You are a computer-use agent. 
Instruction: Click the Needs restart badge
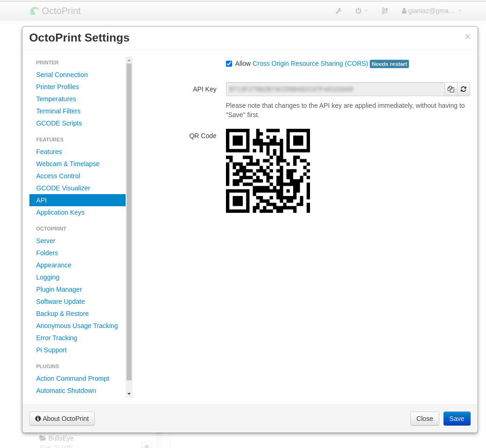[x=389, y=64]
